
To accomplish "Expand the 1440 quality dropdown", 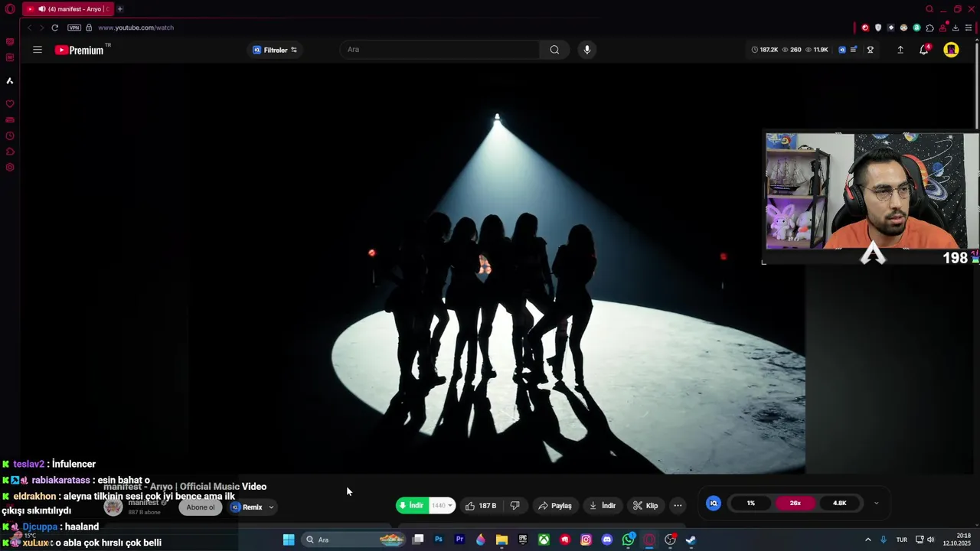I will click(x=442, y=506).
